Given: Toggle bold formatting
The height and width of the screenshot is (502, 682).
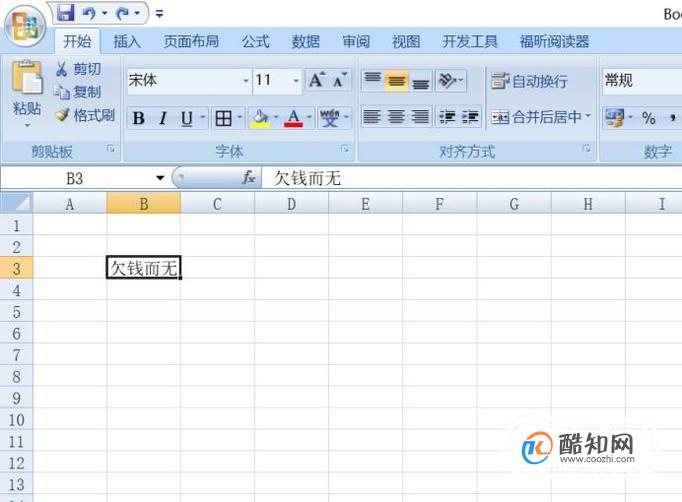Looking at the screenshot, I should pos(139,118).
